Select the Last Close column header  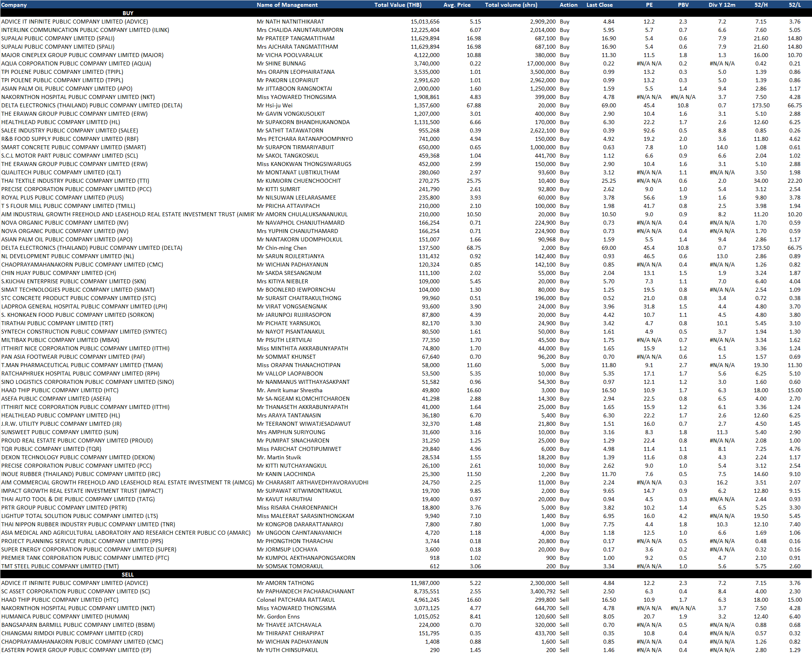tap(599, 5)
